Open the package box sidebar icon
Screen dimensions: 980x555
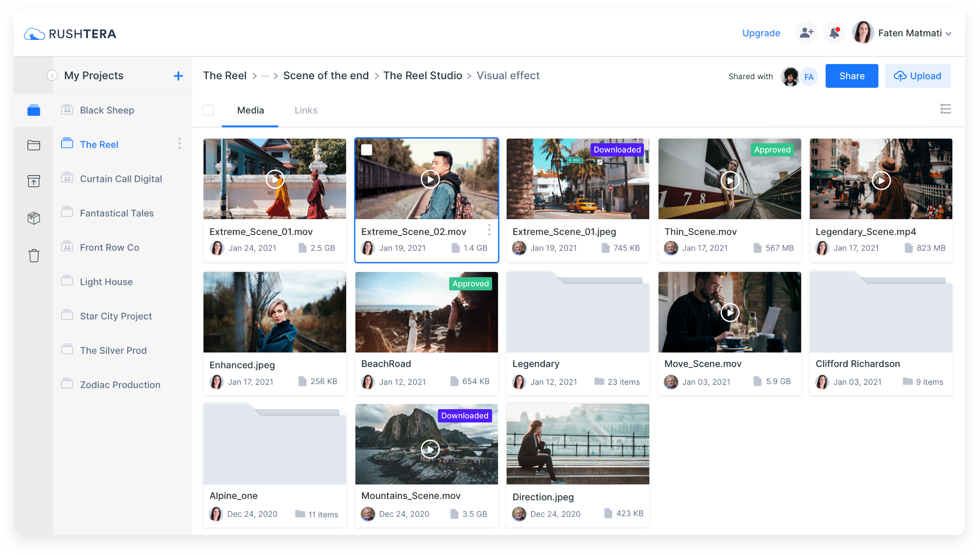[34, 218]
